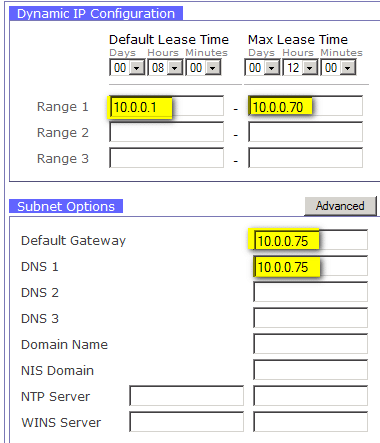Open Max Lease Time Hours dropdown

click(300, 68)
